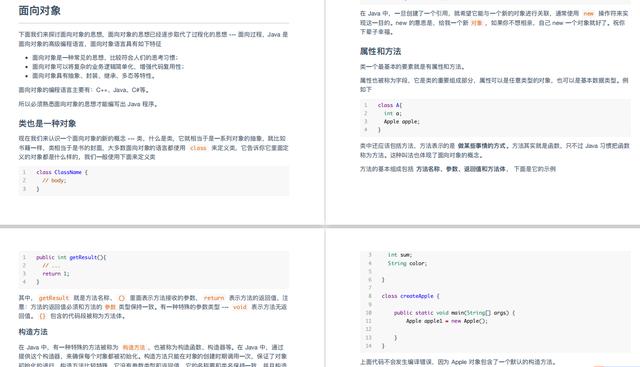Click the highlighted getResult inline code
The height and width of the screenshot is (367, 640).
(x=54, y=298)
